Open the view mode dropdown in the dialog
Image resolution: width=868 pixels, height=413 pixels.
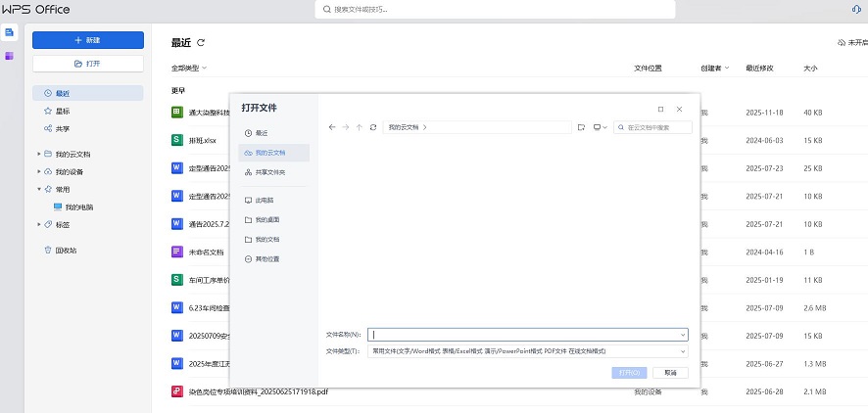[601, 127]
